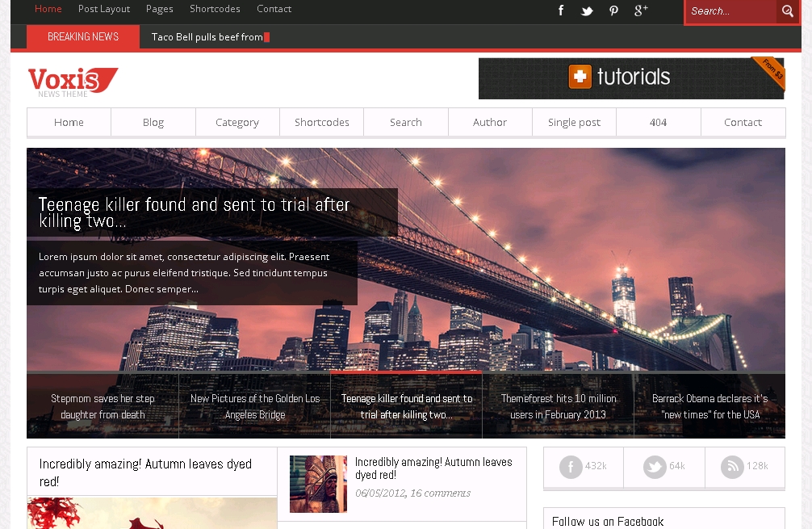The height and width of the screenshot is (529, 812).
Task: Switch to the Category navigation tab
Action: 237,123
